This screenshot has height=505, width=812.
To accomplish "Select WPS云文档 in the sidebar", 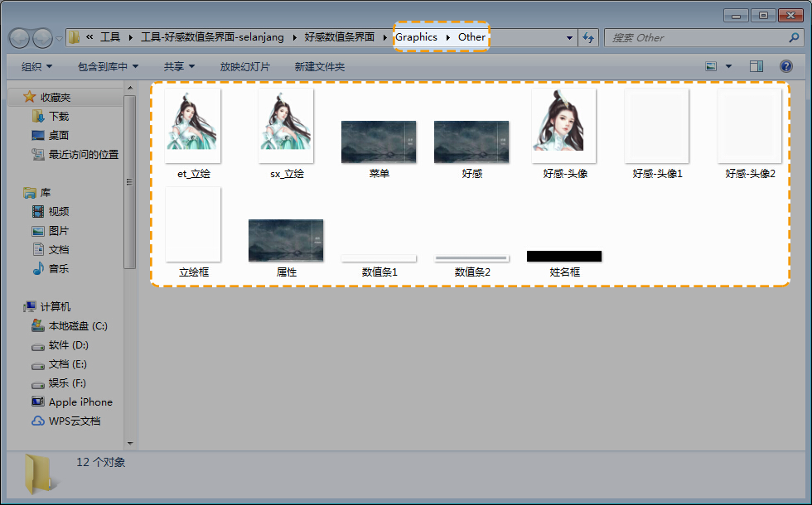I will (75, 421).
